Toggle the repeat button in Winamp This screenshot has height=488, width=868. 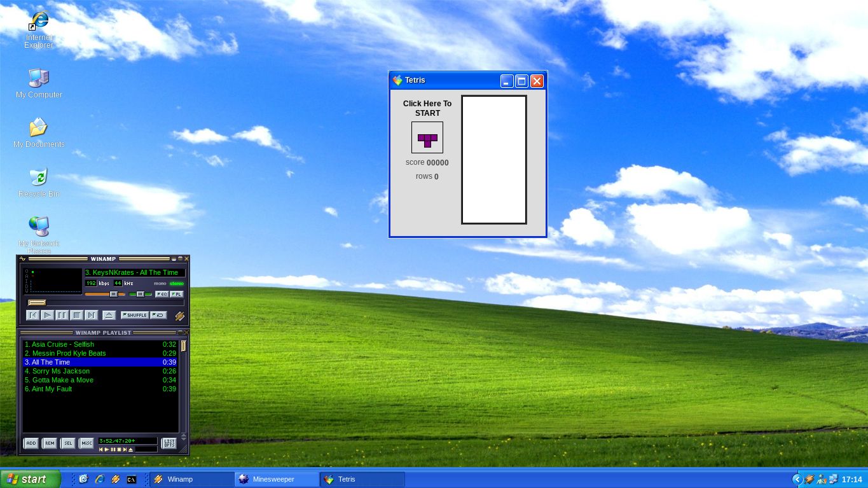coord(158,315)
